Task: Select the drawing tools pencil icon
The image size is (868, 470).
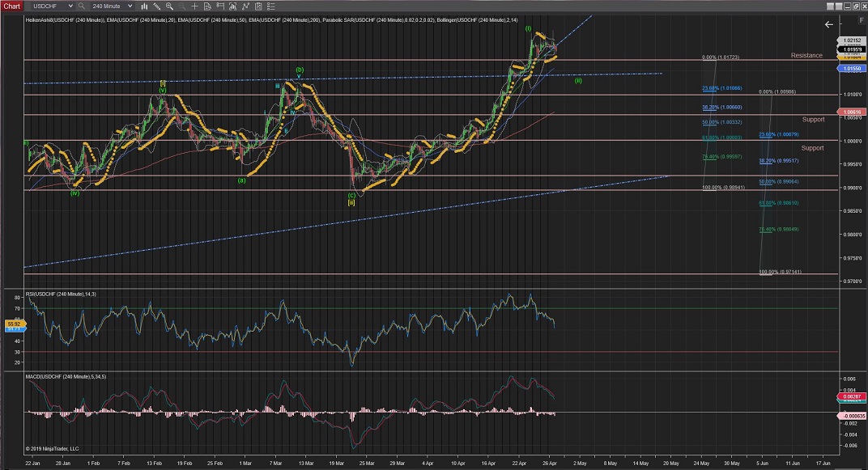Action: pyautogui.click(x=156, y=6)
